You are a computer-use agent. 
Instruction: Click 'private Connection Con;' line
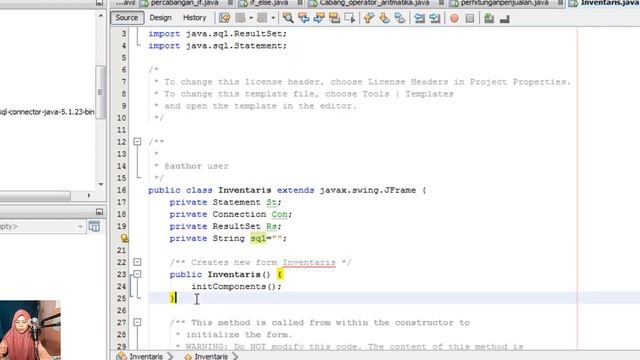point(231,214)
